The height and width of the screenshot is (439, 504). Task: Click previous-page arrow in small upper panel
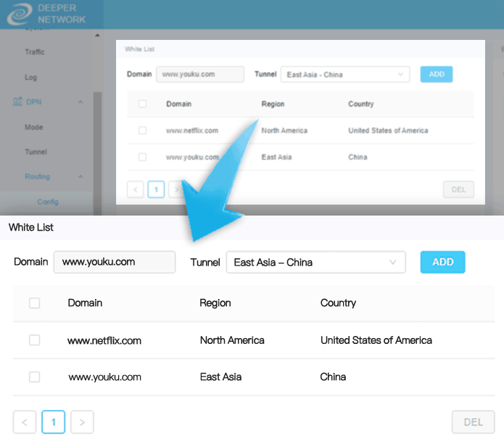click(136, 189)
